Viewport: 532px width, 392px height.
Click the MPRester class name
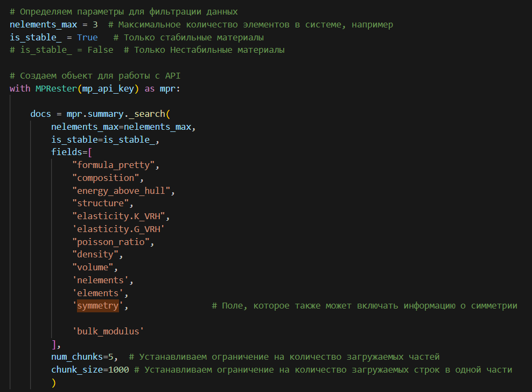57,89
